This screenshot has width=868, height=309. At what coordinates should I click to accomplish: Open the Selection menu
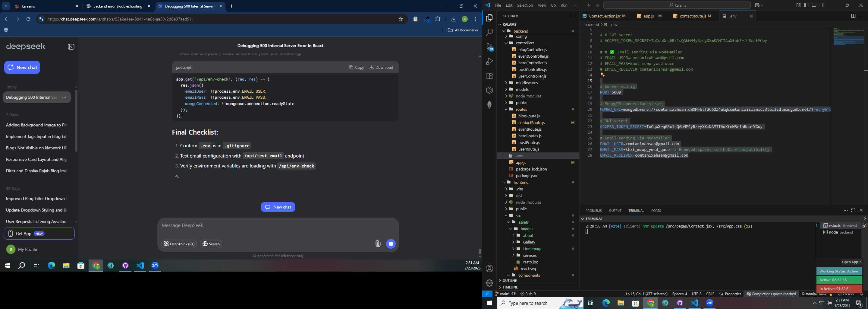tap(525, 5)
